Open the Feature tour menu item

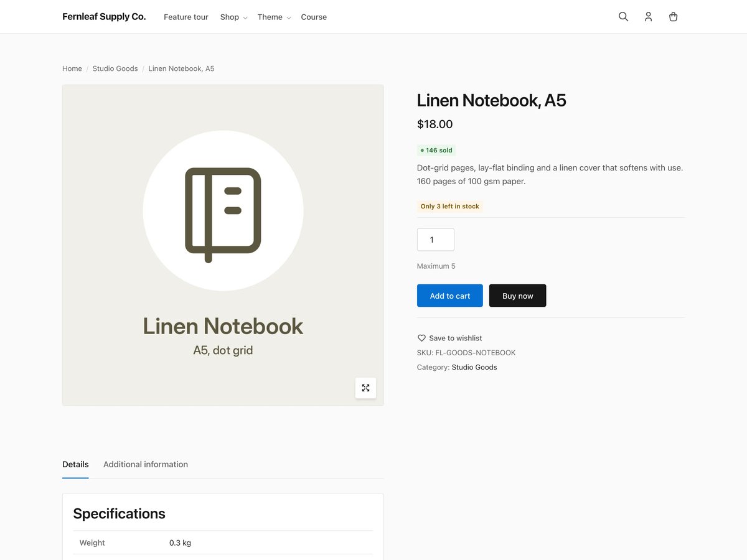click(x=186, y=17)
